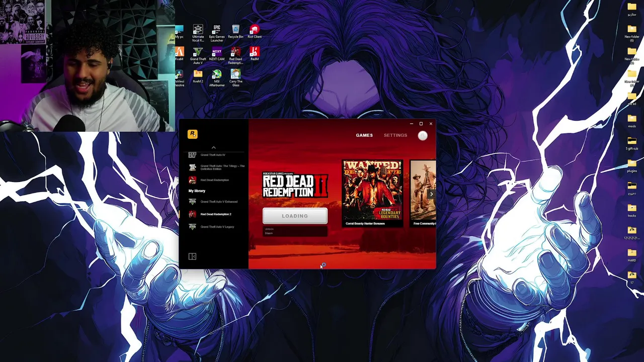Open Red Dead Redemption desktop shortcut
The image size is (644, 362).
235,55
